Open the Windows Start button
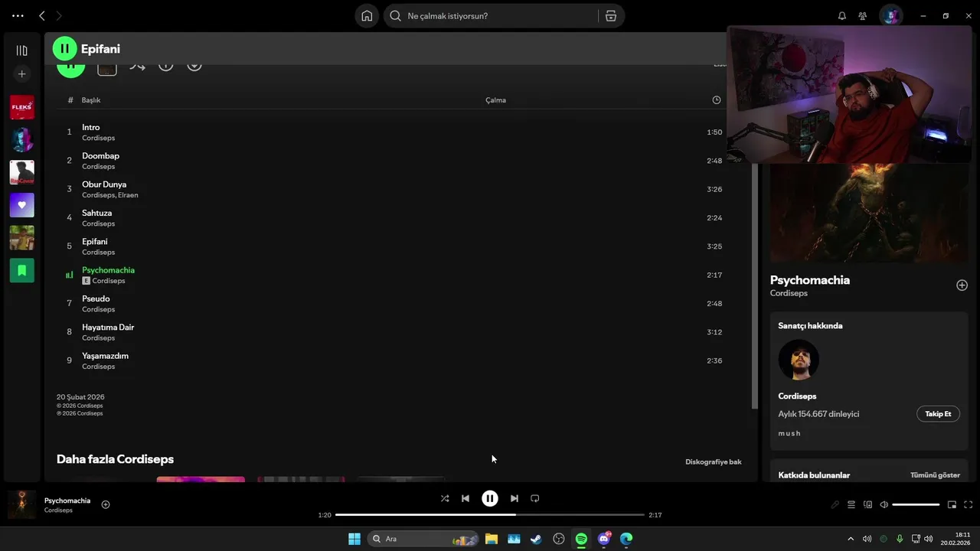This screenshot has height=551, width=980. (x=354, y=539)
